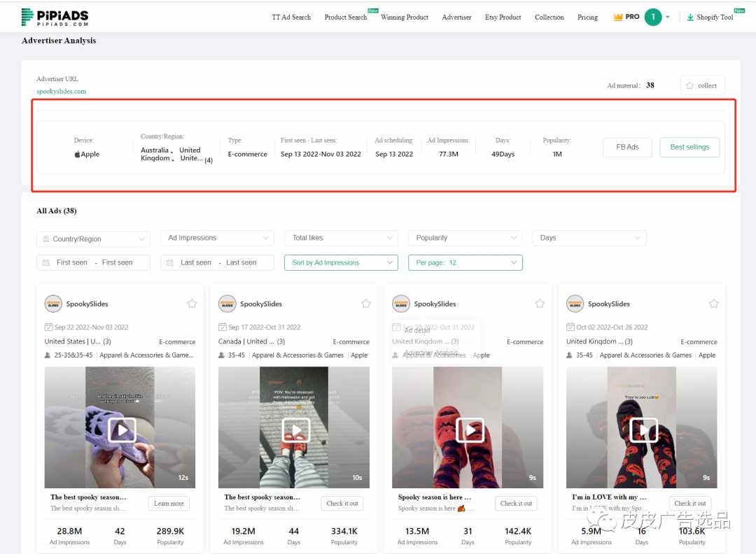Open the Popularity filter dropdown
756x554 pixels.
coord(465,238)
